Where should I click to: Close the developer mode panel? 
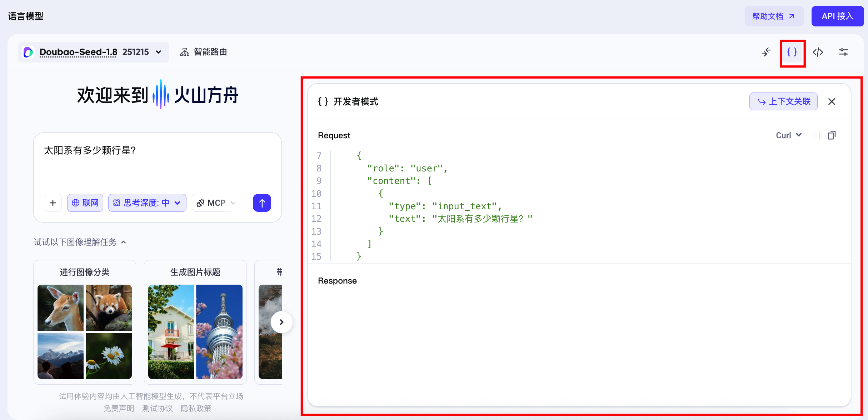pos(832,102)
